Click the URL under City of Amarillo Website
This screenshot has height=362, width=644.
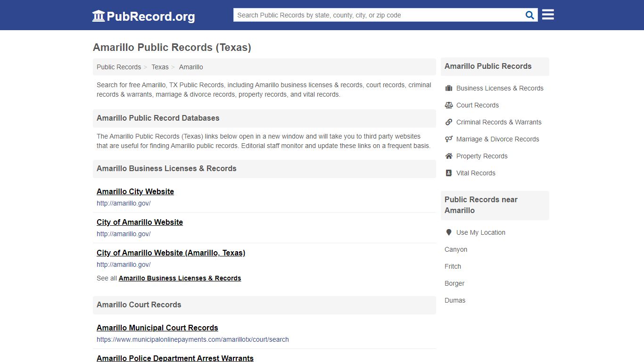pos(124,234)
